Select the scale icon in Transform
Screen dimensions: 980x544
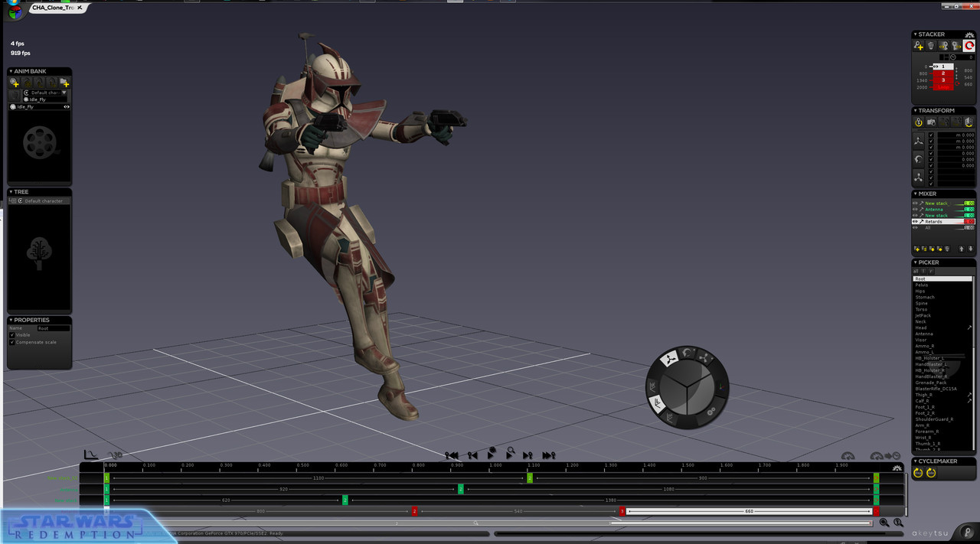click(919, 178)
